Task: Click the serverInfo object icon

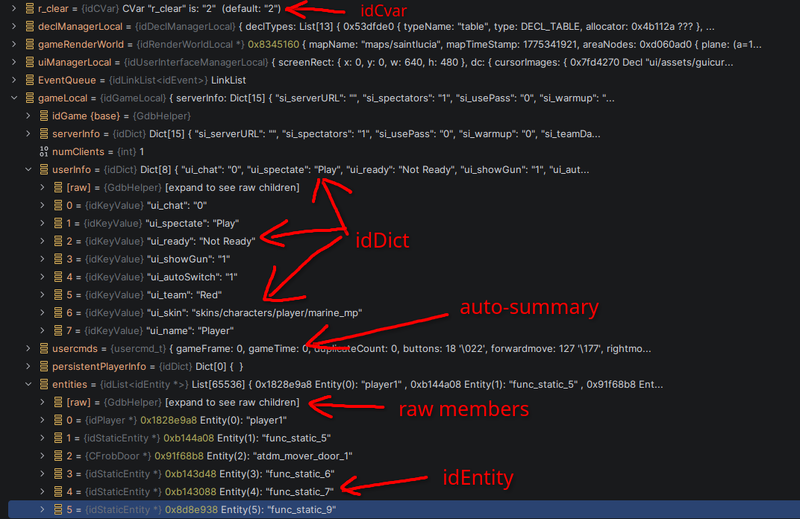Action: point(44,134)
